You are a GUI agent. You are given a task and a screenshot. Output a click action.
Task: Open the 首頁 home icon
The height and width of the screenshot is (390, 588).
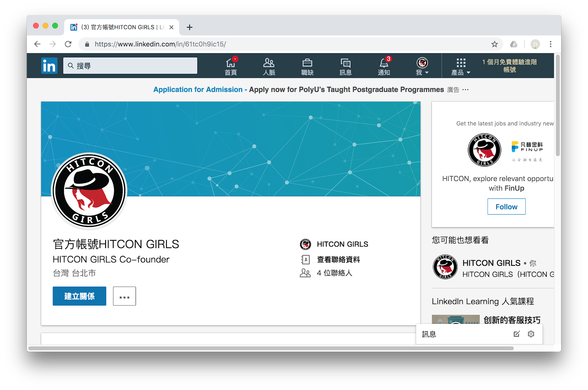click(231, 66)
